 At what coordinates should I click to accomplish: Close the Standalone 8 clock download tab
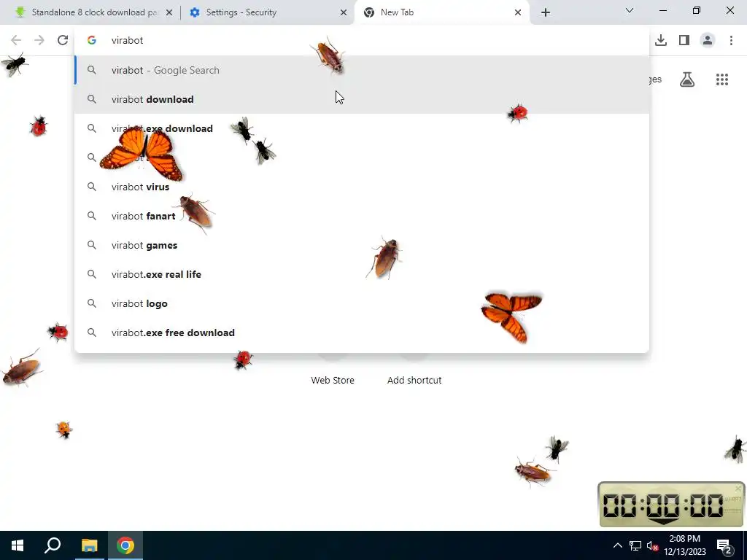click(169, 12)
